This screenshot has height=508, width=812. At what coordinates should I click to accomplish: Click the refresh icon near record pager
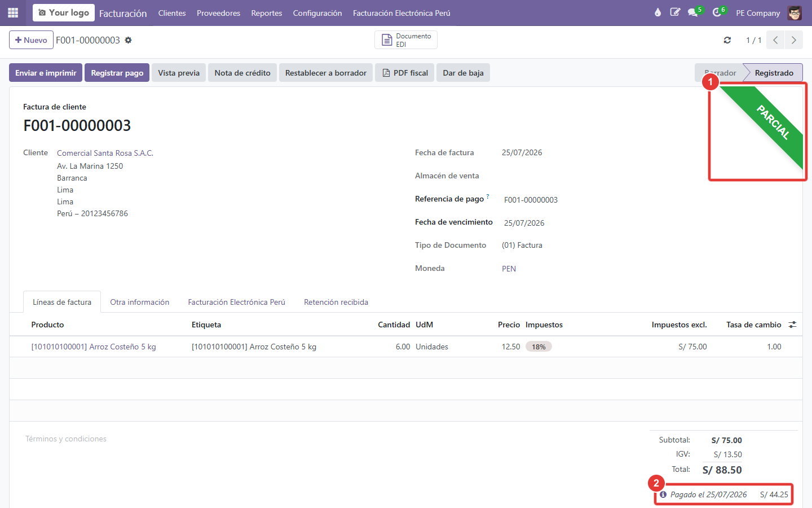click(727, 40)
